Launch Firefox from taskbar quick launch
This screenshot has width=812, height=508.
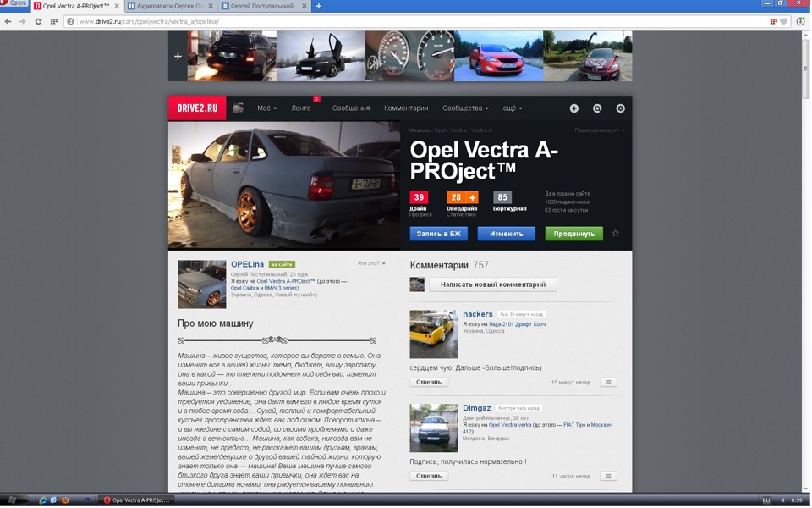[x=65, y=500]
